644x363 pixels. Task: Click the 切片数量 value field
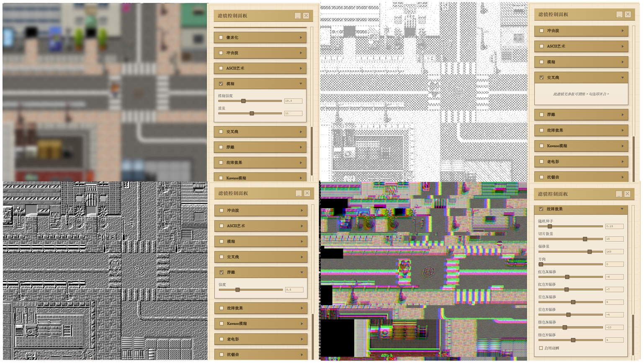point(614,239)
